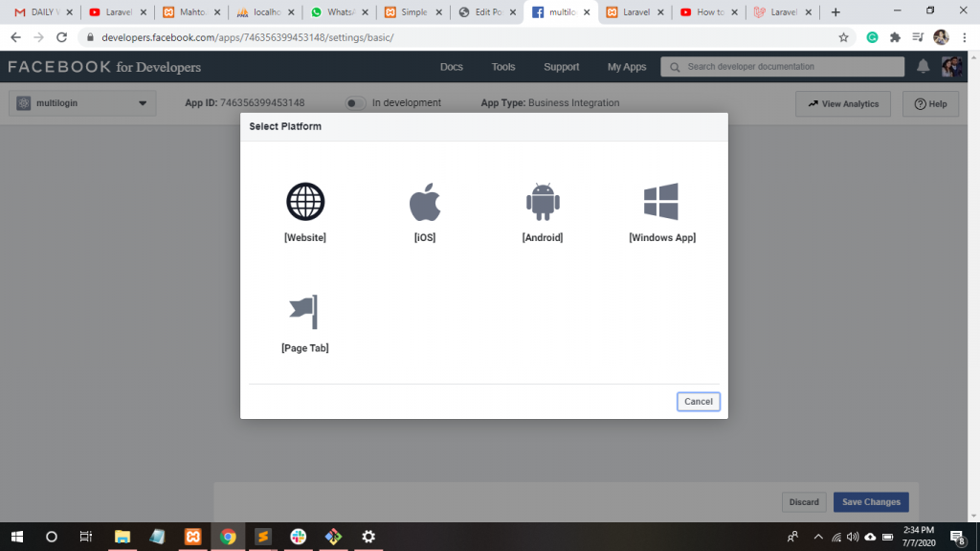Open a new browser tab
The height and width of the screenshot is (551, 980).
point(835,11)
